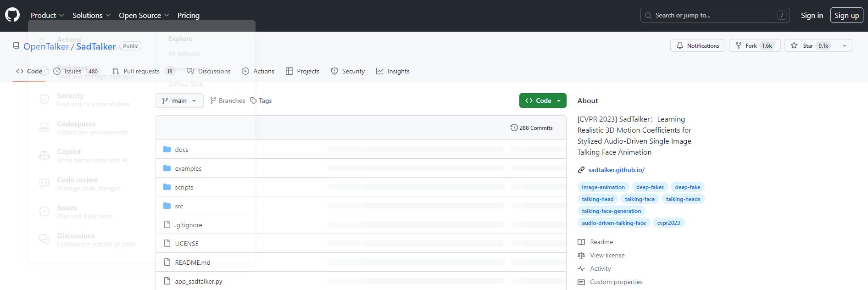The width and height of the screenshot is (868, 290).
Task: Open the OpenTalker owner link
Action: 46,46
